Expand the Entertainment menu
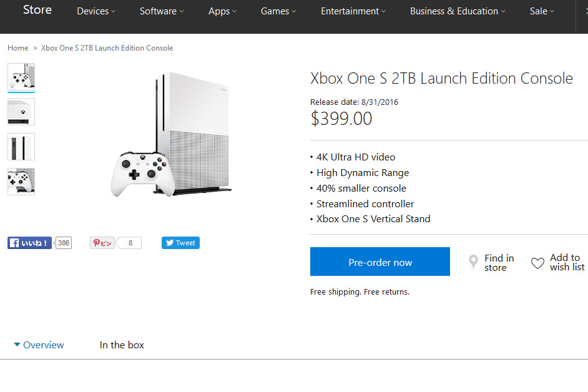Image resolution: width=588 pixels, height=392 pixels. [353, 11]
